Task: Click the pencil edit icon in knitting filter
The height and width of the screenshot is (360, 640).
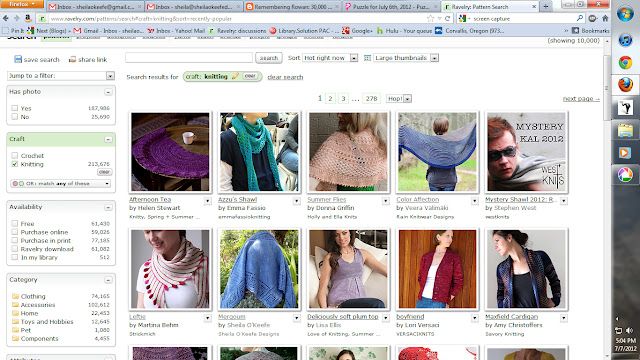Action: point(235,76)
